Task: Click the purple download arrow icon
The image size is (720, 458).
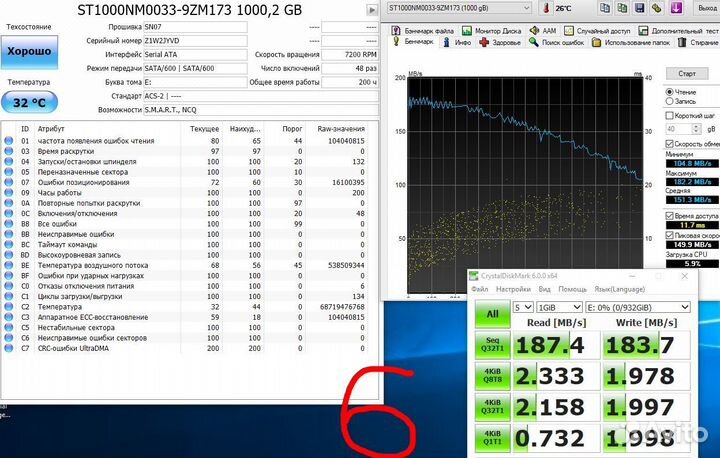Action: click(676, 8)
